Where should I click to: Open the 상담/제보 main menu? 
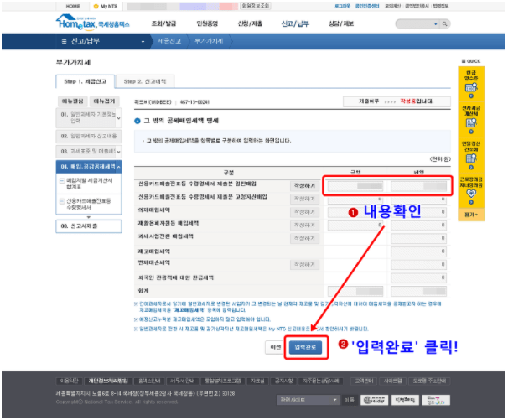point(341,24)
